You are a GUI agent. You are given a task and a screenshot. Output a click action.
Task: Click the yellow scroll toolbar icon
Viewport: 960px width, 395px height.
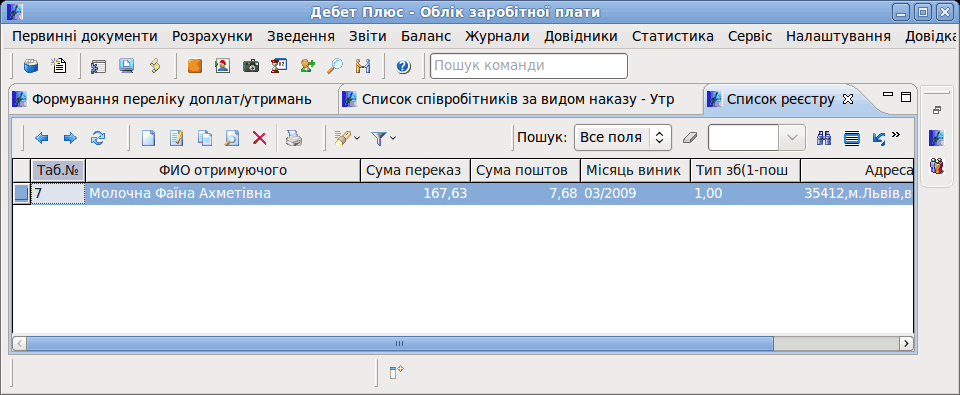[155, 66]
